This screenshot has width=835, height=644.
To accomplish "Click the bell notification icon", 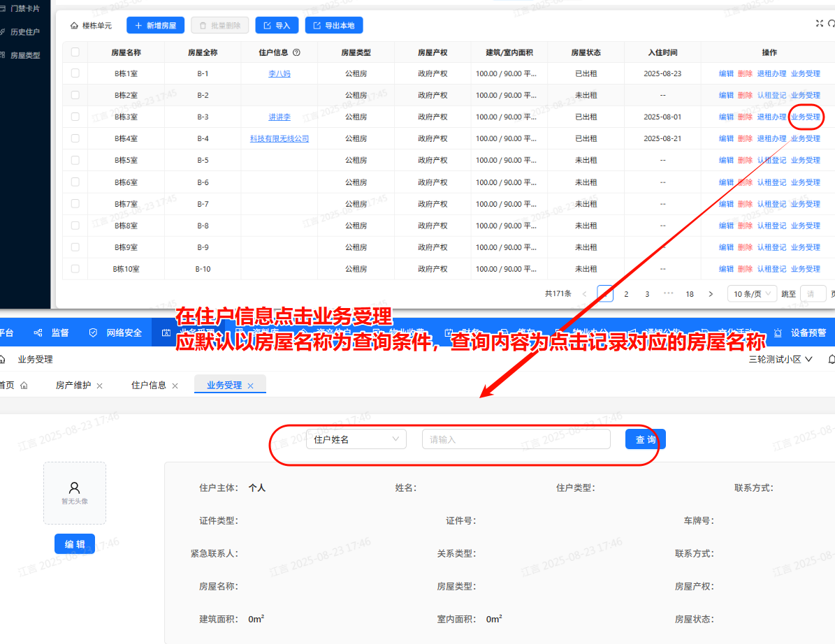I will click(831, 360).
